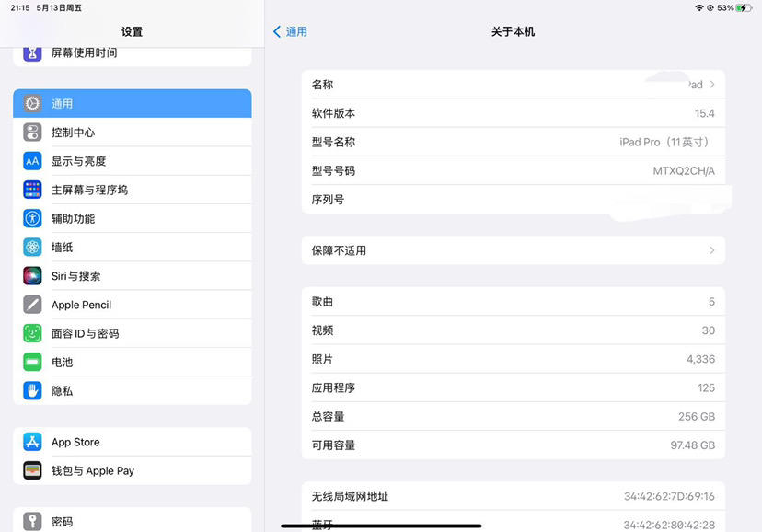Open the 名称 row to rename

(514, 85)
